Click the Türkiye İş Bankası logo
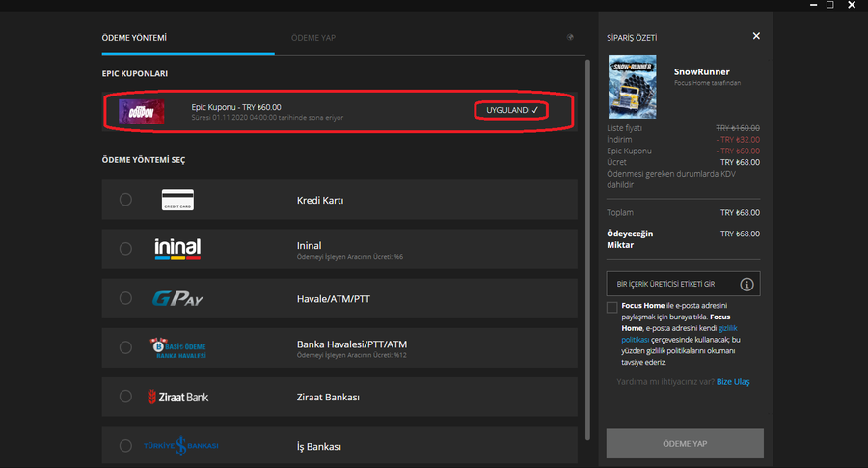The height and width of the screenshot is (468, 868). 181,446
